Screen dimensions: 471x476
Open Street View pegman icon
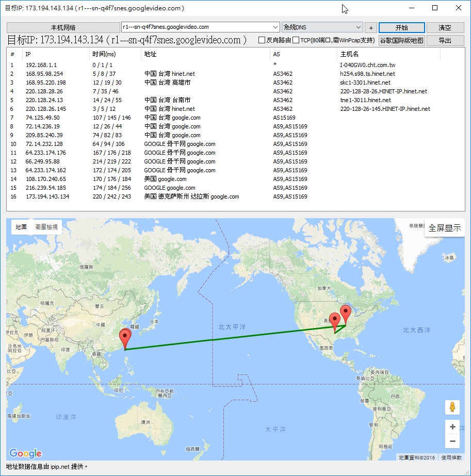pos(452,407)
